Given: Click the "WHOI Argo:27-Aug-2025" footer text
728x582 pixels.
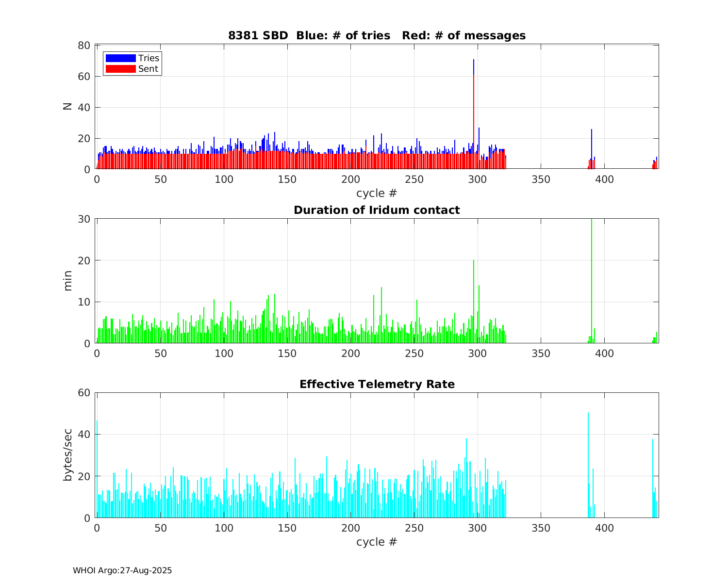Looking at the screenshot, I should tap(122, 571).
